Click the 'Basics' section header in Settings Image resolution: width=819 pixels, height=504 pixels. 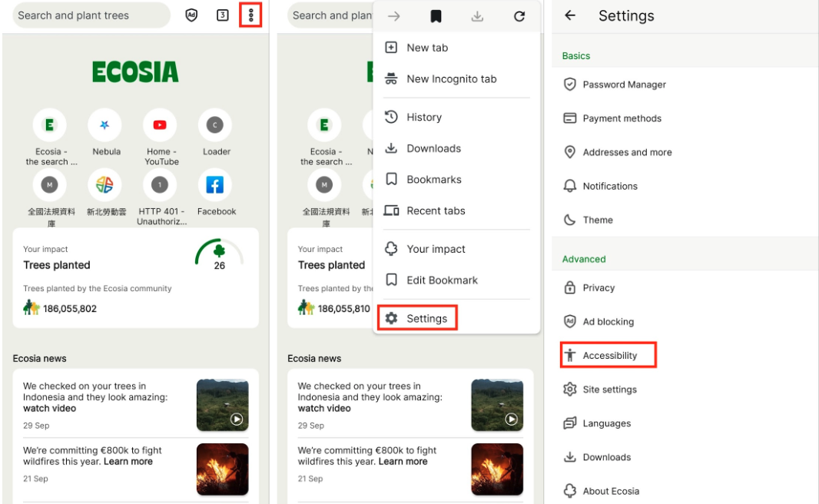(x=576, y=56)
